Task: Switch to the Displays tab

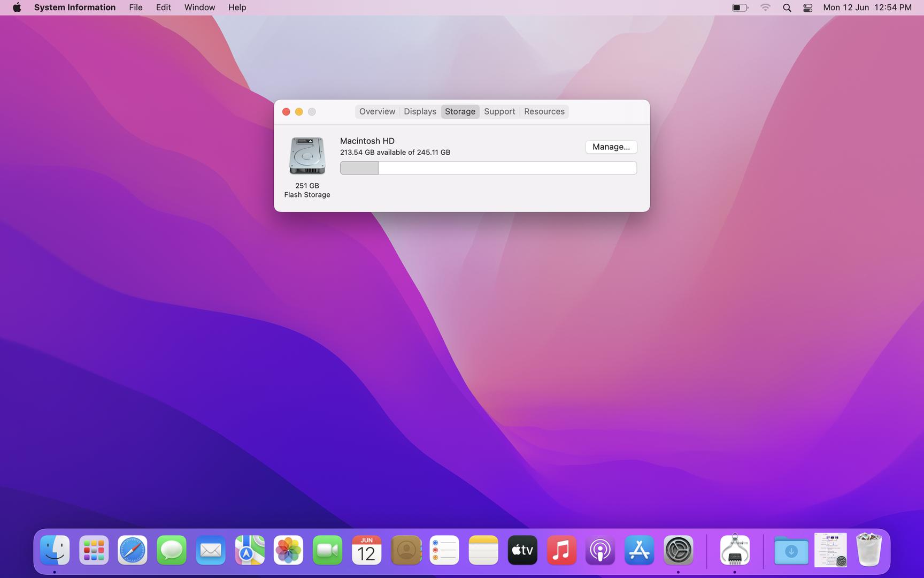Action: pyautogui.click(x=420, y=111)
